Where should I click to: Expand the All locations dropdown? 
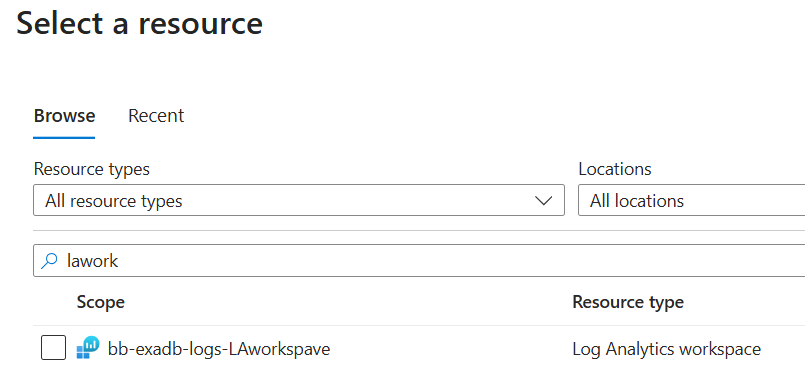[692, 200]
